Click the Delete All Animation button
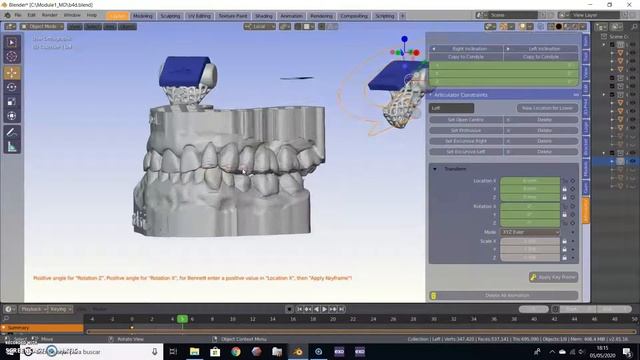 point(503,296)
